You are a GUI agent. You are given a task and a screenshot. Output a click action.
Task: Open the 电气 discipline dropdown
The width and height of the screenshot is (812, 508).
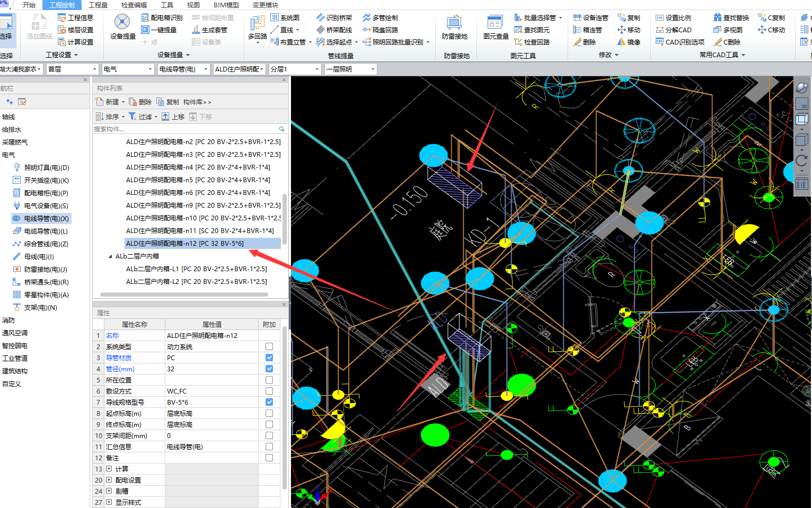pyautogui.click(x=128, y=69)
